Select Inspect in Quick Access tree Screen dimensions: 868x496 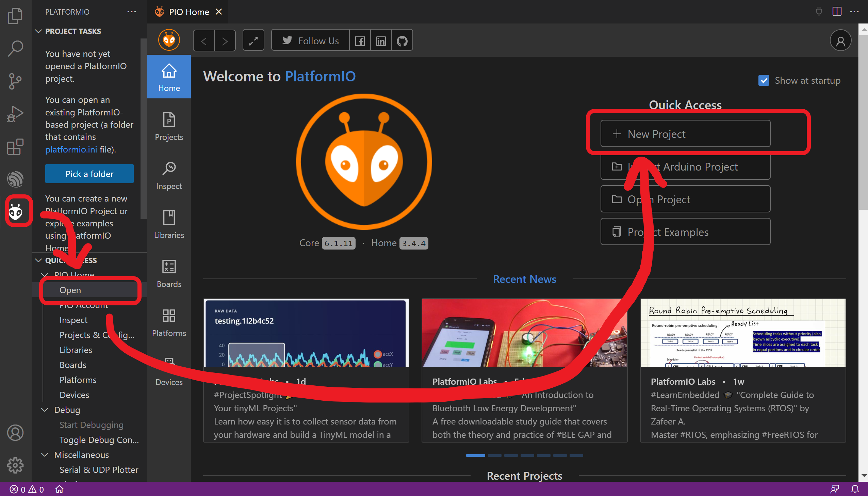tap(89, 320)
